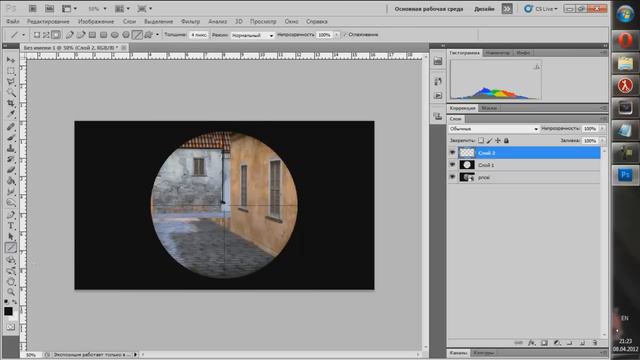Edit the line Толщина input field
640x360 pixels.
pos(198,35)
